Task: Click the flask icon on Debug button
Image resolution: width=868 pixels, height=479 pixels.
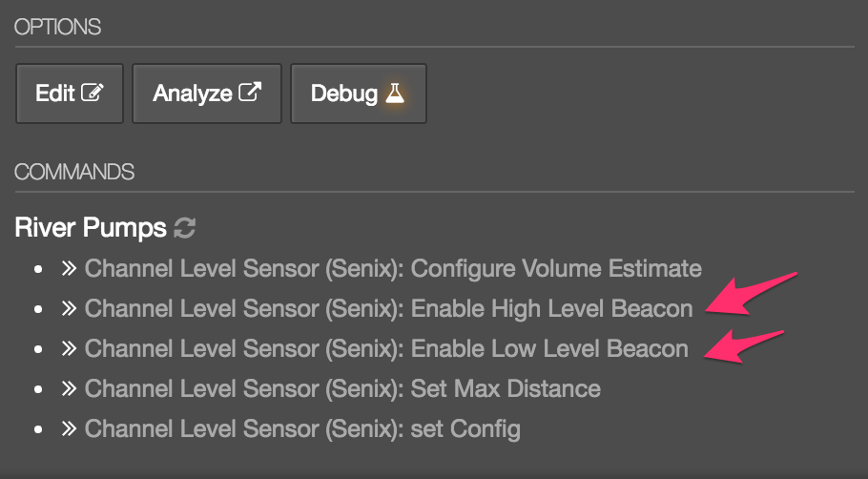Action: [x=395, y=94]
